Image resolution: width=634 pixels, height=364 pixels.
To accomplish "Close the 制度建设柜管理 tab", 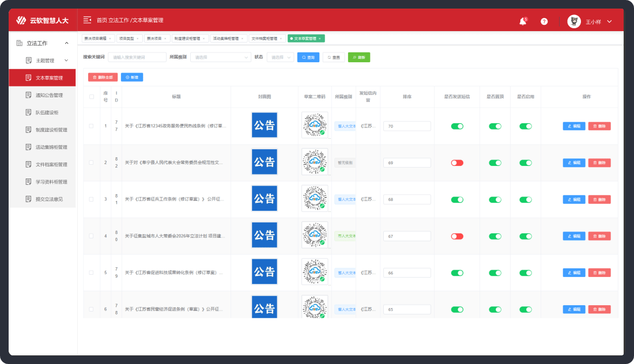I will point(203,39).
